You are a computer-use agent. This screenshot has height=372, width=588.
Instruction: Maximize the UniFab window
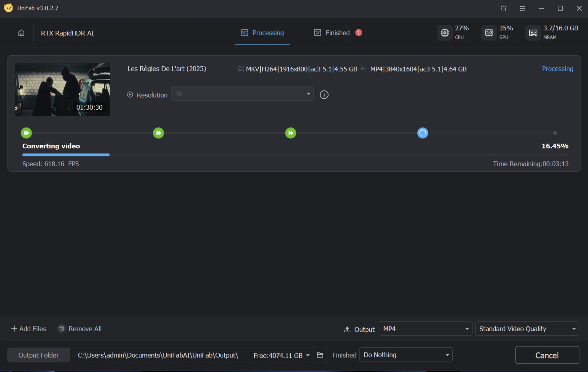[x=560, y=8]
